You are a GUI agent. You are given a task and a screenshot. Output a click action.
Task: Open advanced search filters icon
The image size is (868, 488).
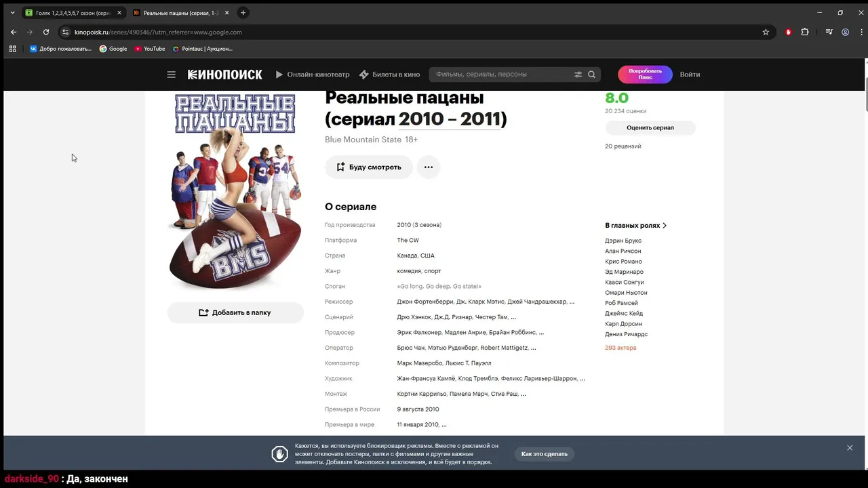pyautogui.click(x=578, y=75)
